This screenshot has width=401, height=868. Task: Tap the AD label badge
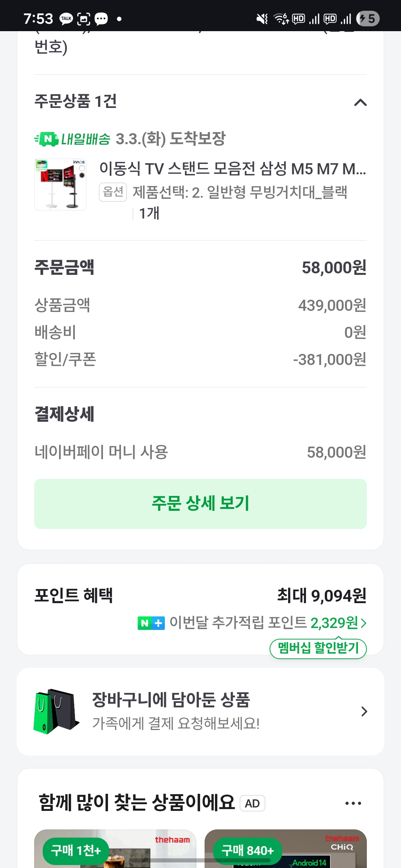pos(252,803)
